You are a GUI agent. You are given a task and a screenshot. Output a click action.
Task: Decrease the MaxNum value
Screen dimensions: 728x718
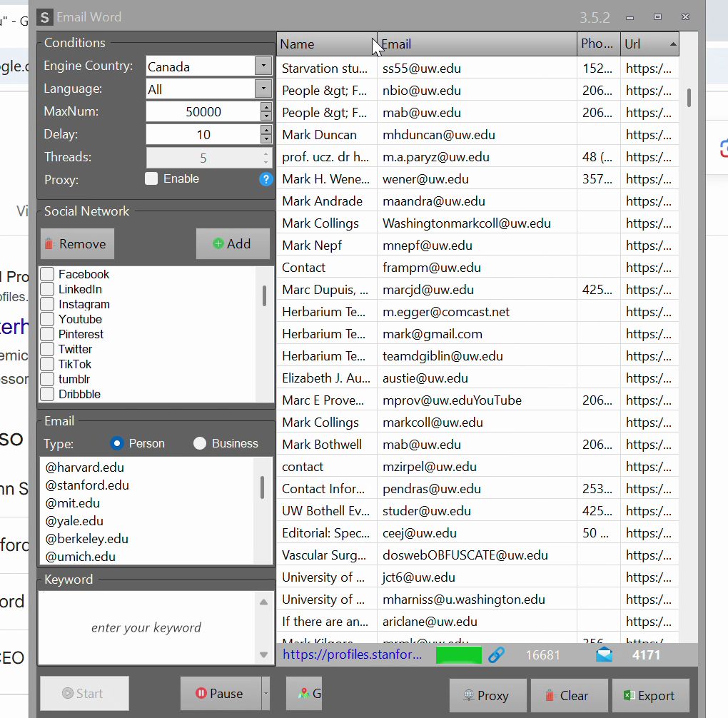click(x=266, y=116)
